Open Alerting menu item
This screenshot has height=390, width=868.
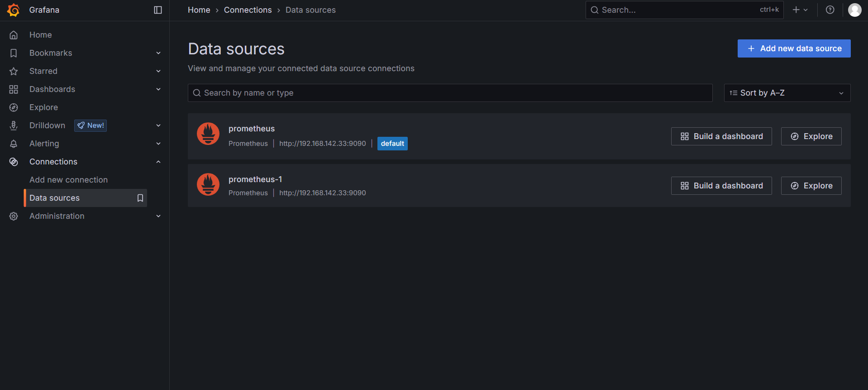(x=44, y=144)
